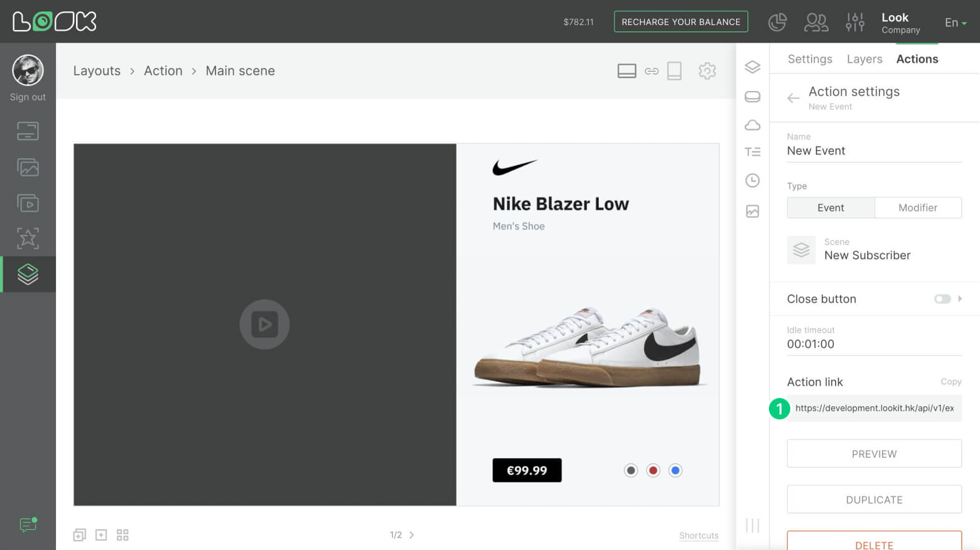Viewport: 980px width, 550px height.
Task: Click the Preview button
Action: coord(874,454)
